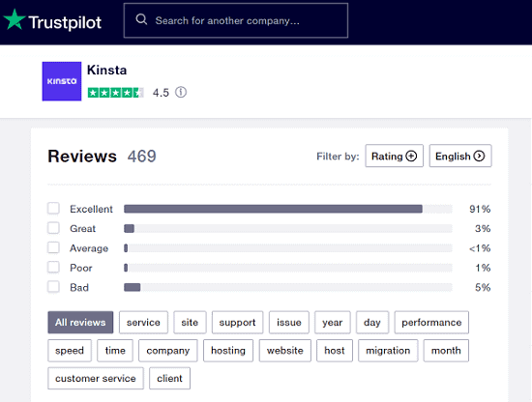Click the Bad label text
Screen dimensions: 532x402
pyautogui.click(x=79, y=287)
